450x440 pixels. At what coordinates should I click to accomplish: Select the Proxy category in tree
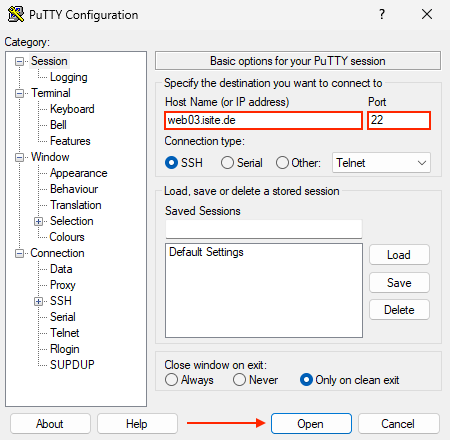63,285
